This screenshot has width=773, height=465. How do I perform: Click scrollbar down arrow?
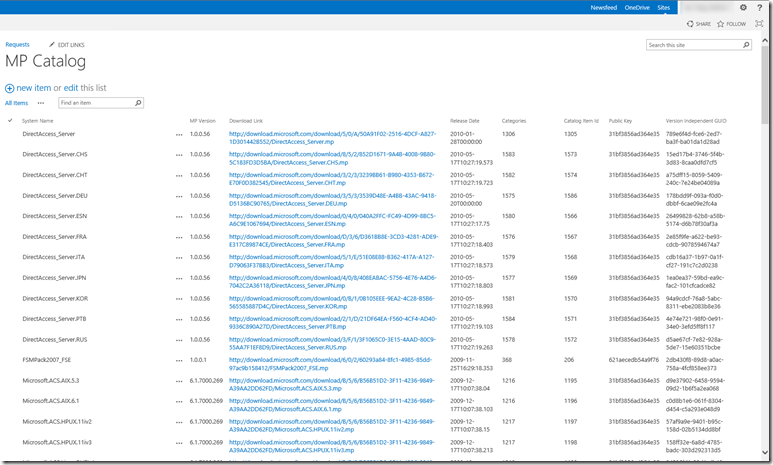tap(765, 452)
